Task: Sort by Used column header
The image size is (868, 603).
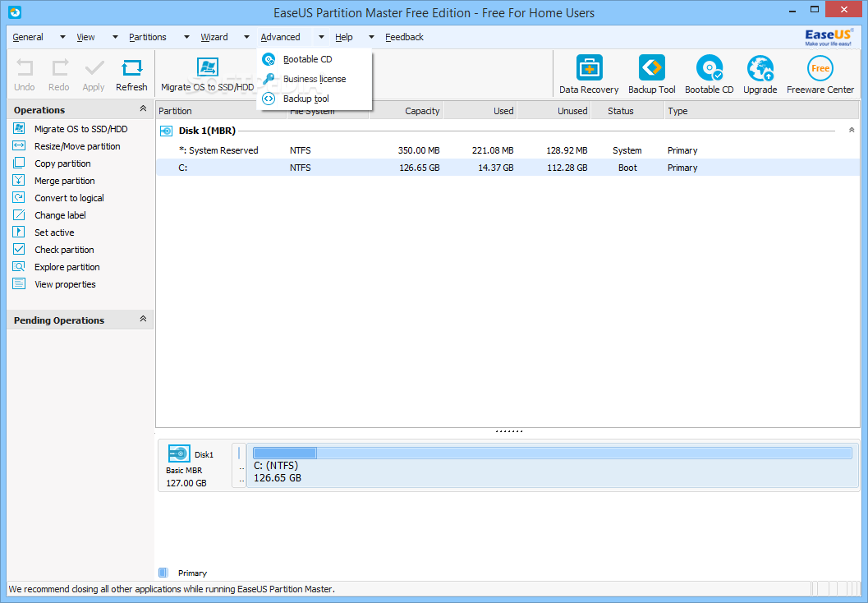Action: click(480, 111)
